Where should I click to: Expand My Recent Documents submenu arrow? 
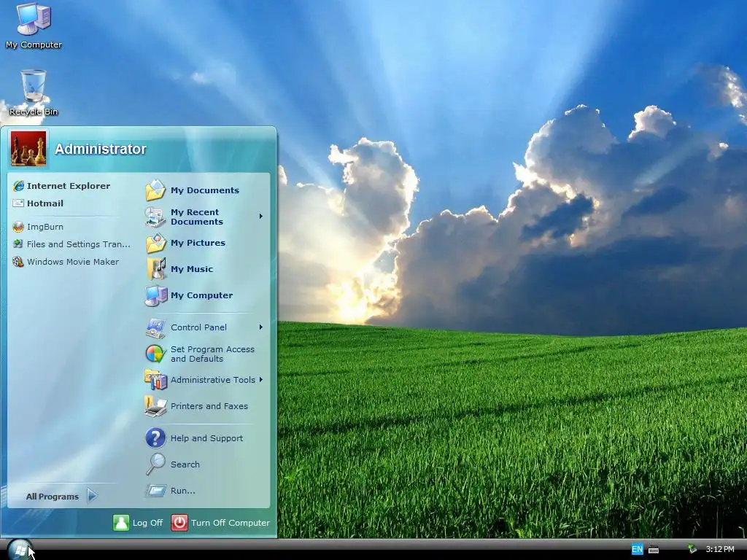click(x=261, y=216)
